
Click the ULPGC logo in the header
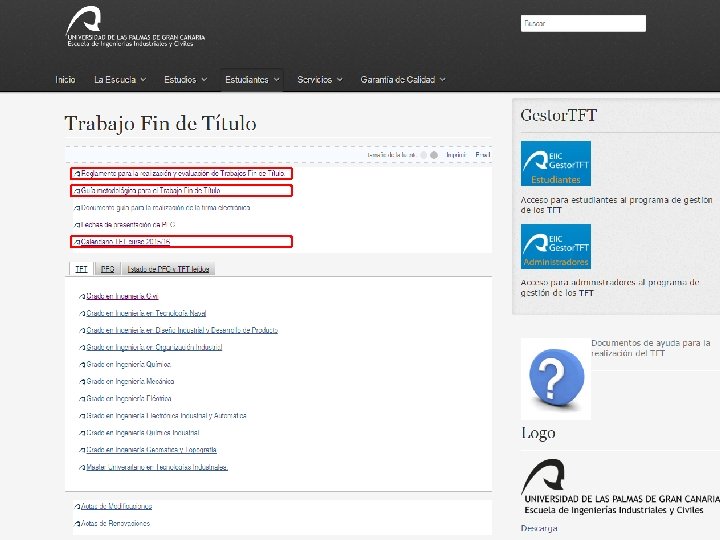coord(135,26)
